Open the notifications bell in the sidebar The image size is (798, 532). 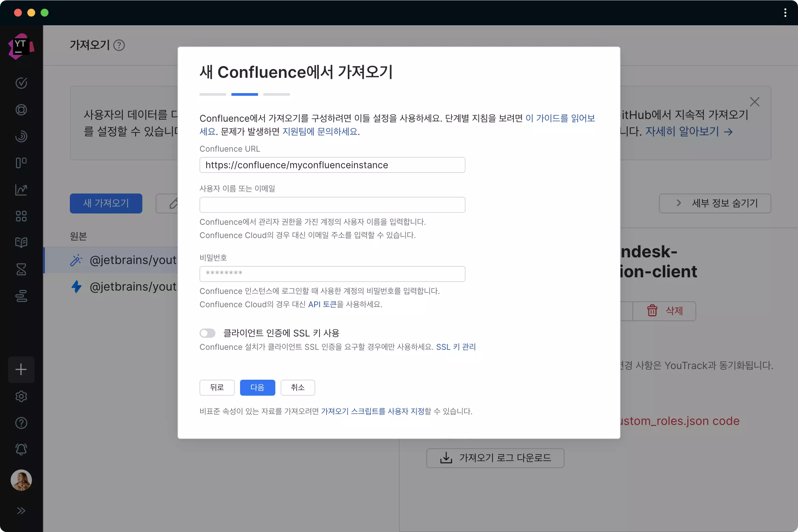[x=21, y=449]
